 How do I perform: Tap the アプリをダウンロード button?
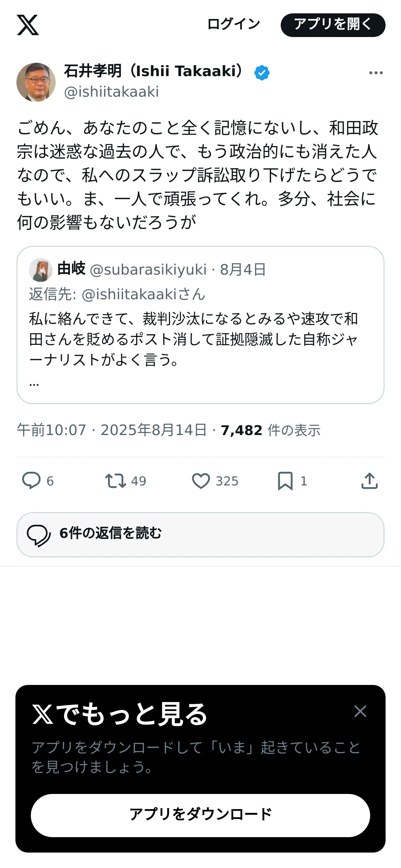point(200,815)
